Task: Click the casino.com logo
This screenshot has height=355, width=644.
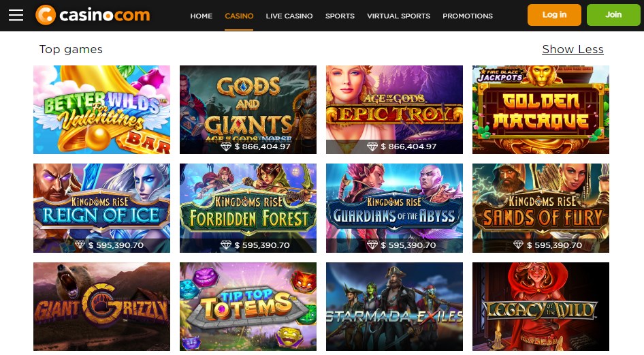Action: (x=93, y=15)
